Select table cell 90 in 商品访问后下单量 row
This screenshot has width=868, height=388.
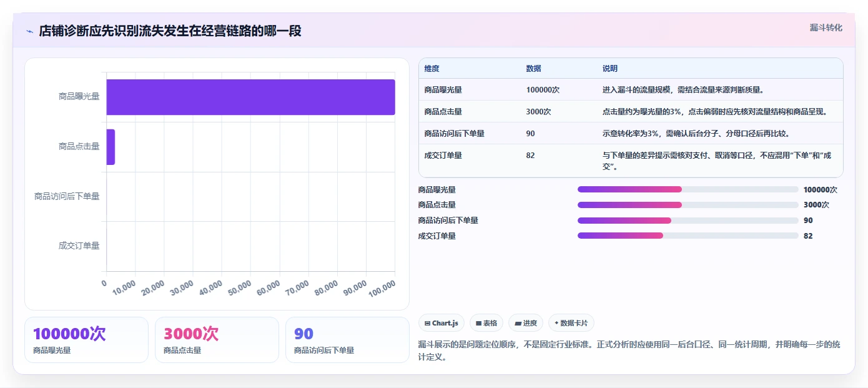530,133
